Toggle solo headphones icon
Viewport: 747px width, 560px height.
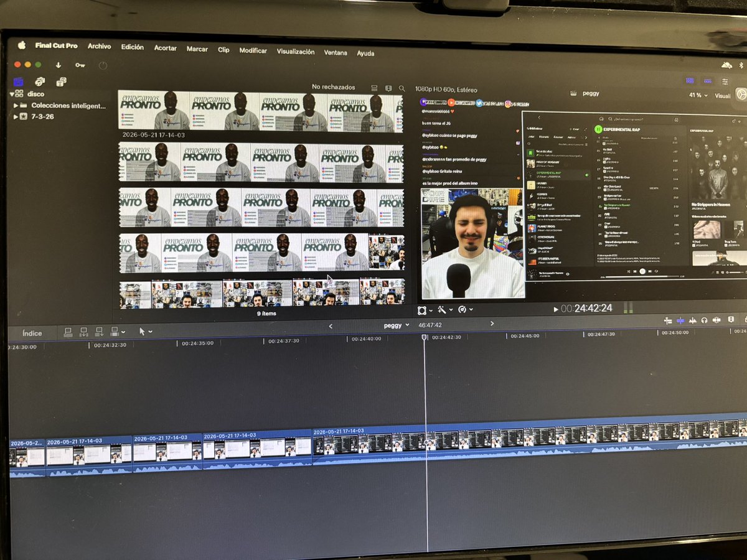pos(704,320)
